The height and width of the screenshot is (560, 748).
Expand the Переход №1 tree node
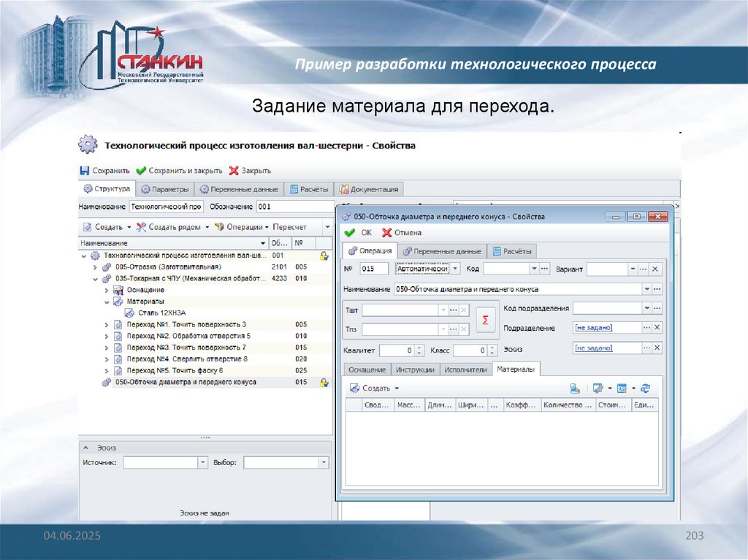(x=107, y=324)
